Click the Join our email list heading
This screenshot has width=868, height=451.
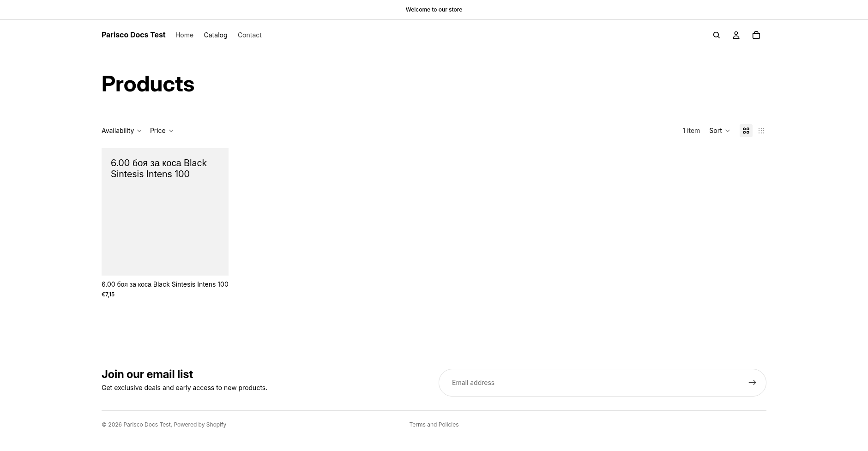[147, 374]
